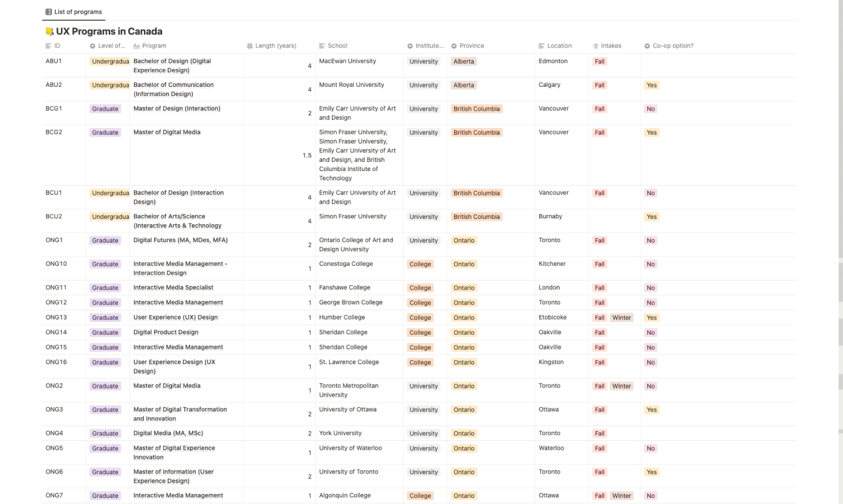Viewport: 843px width, 504px height.
Task: Click the Winter intake tag in row ONG2
Action: [x=621, y=386]
